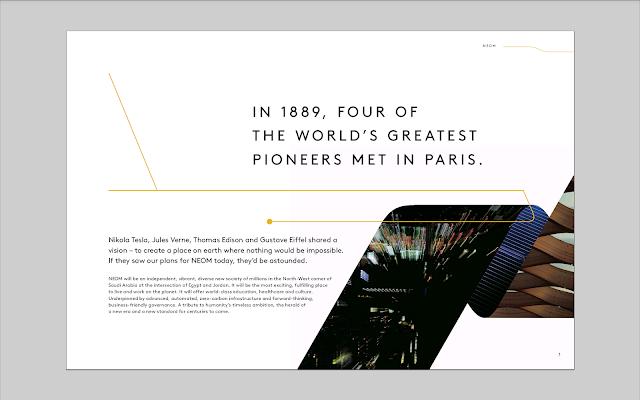Click the line "a new era and a new standard"

(169, 311)
